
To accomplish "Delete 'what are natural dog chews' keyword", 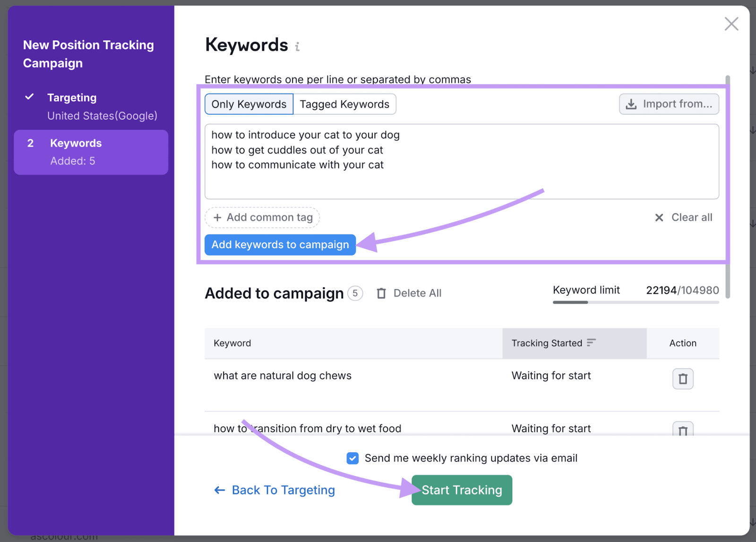I will click(682, 379).
